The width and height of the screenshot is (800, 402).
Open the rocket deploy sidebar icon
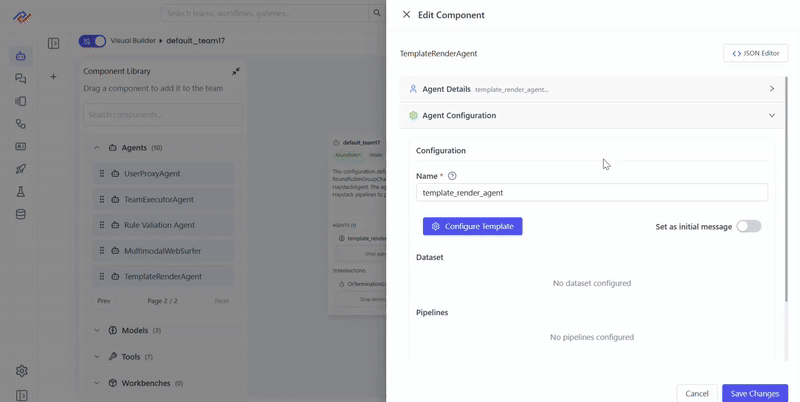tap(21, 169)
